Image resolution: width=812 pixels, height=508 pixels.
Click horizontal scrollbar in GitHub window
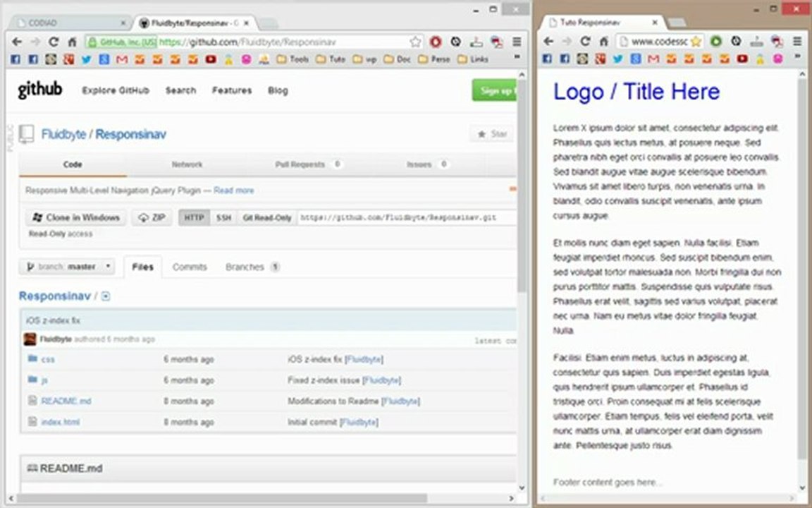click(222, 498)
